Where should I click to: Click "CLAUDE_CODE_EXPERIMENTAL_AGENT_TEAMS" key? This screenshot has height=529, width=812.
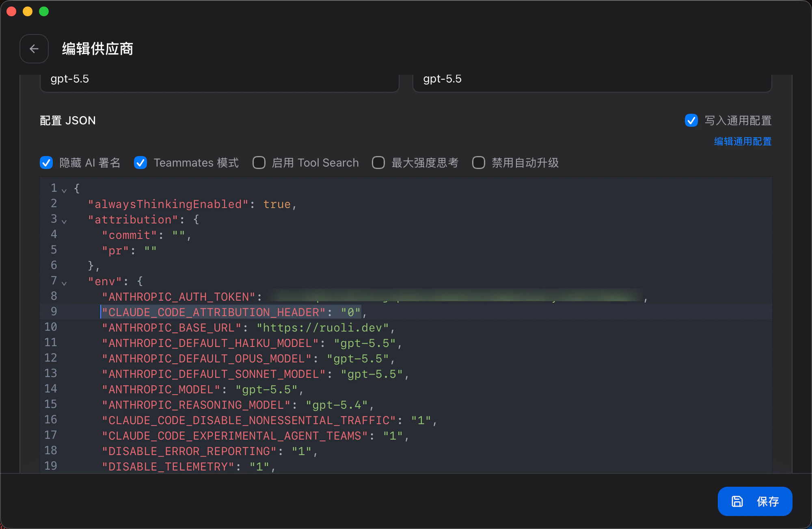coord(235,436)
